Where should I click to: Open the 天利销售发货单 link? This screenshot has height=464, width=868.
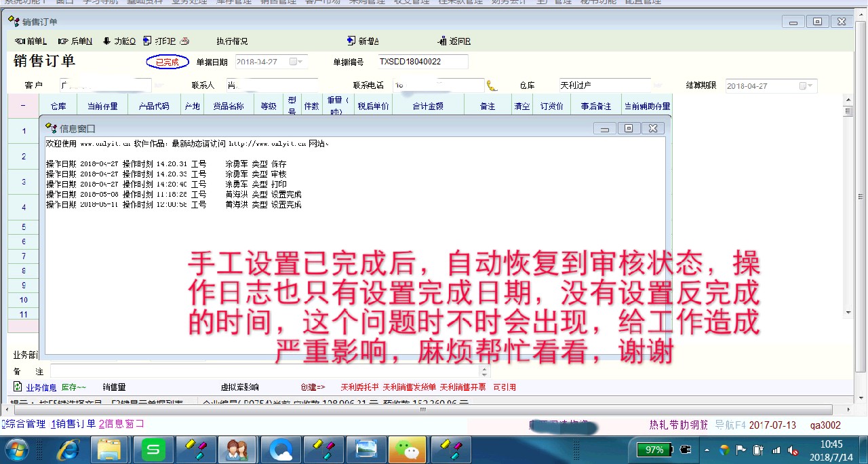pyautogui.click(x=410, y=387)
